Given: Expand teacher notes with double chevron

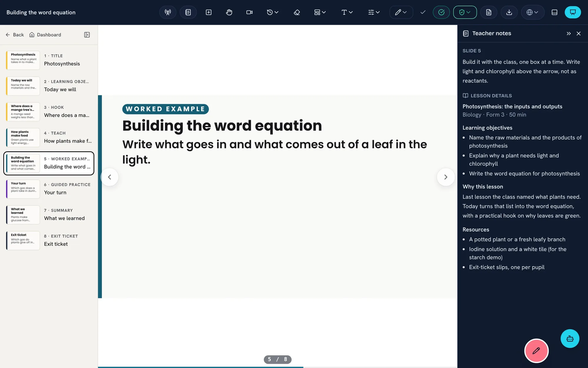Looking at the screenshot, I should coord(569,34).
